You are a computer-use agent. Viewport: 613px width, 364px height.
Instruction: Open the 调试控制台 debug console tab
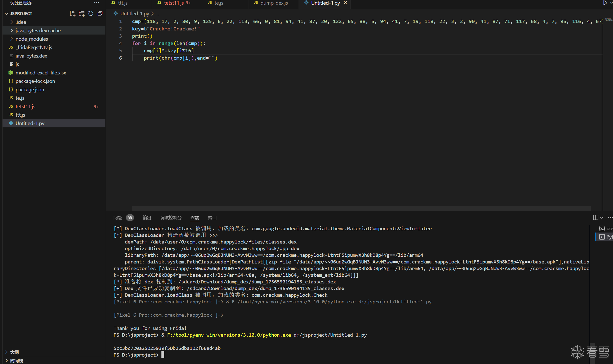tap(171, 218)
